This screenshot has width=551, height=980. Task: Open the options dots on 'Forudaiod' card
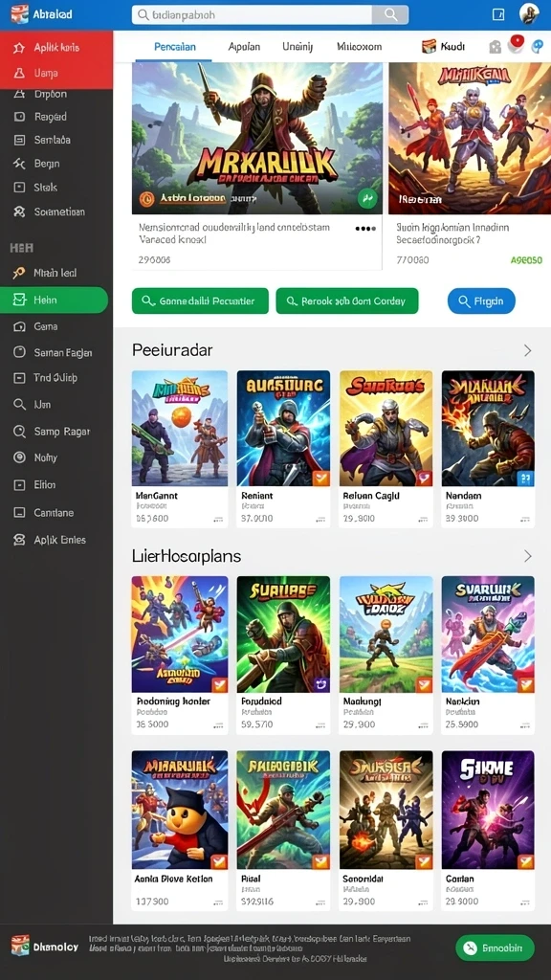320,725
